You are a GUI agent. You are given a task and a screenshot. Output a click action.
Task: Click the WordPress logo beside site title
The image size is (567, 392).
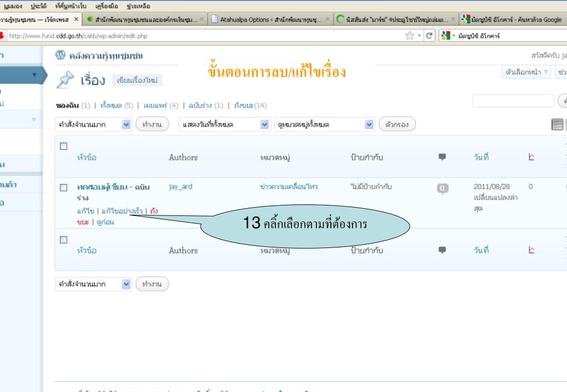(60, 55)
